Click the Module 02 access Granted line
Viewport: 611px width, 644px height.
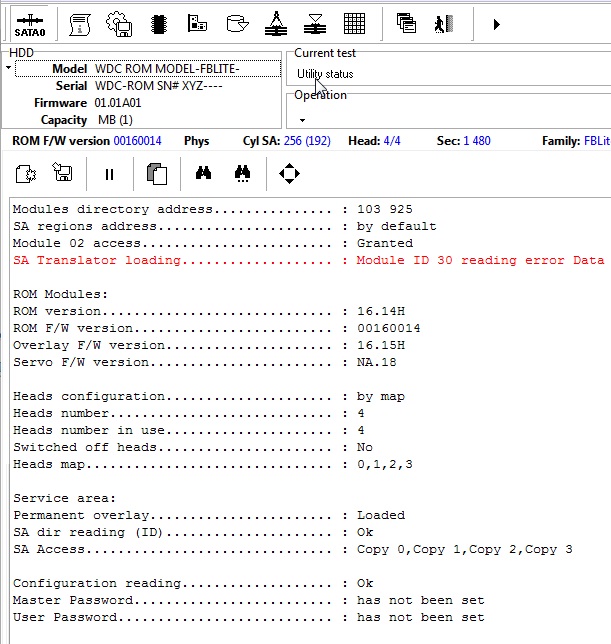(x=212, y=243)
